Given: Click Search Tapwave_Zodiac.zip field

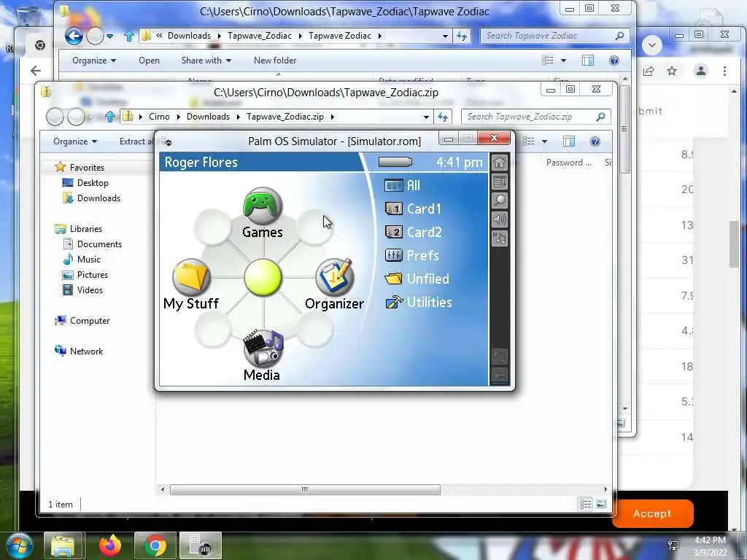Looking at the screenshot, I should pos(536,117).
